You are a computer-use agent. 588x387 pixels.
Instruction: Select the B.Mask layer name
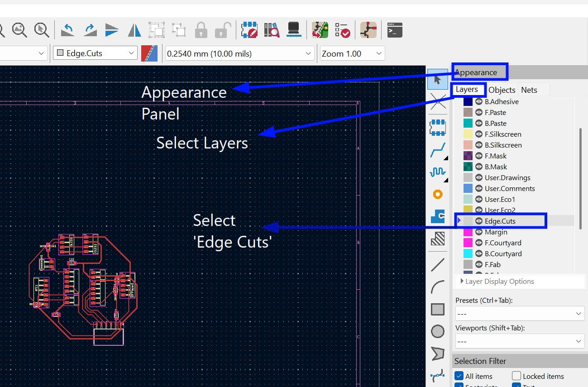tap(496, 167)
